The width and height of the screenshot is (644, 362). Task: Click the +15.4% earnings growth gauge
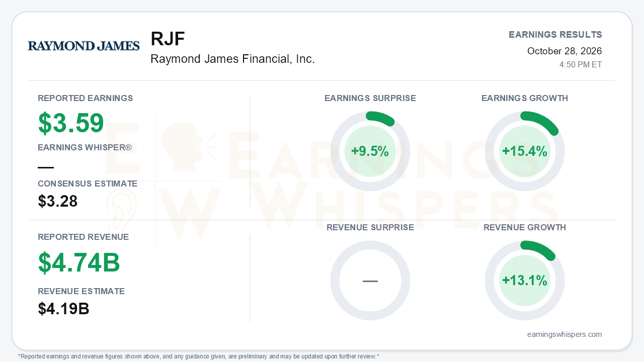point(525,151)
